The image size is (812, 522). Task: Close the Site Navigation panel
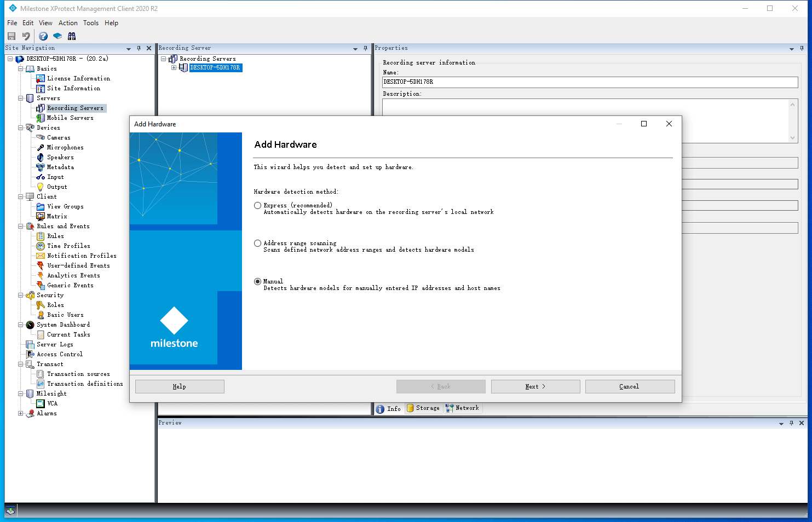(x=149, y=48)
